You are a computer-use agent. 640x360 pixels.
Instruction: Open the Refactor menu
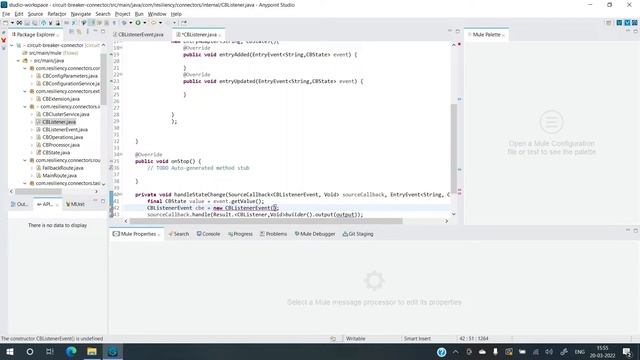pyautogui.click(x=57, y=14)
